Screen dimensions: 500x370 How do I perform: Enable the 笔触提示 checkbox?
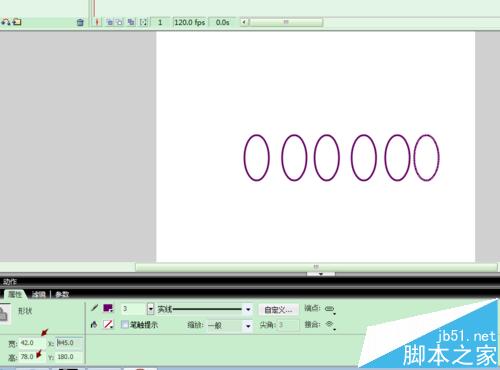pyautogui.click(x=125, y=324)
